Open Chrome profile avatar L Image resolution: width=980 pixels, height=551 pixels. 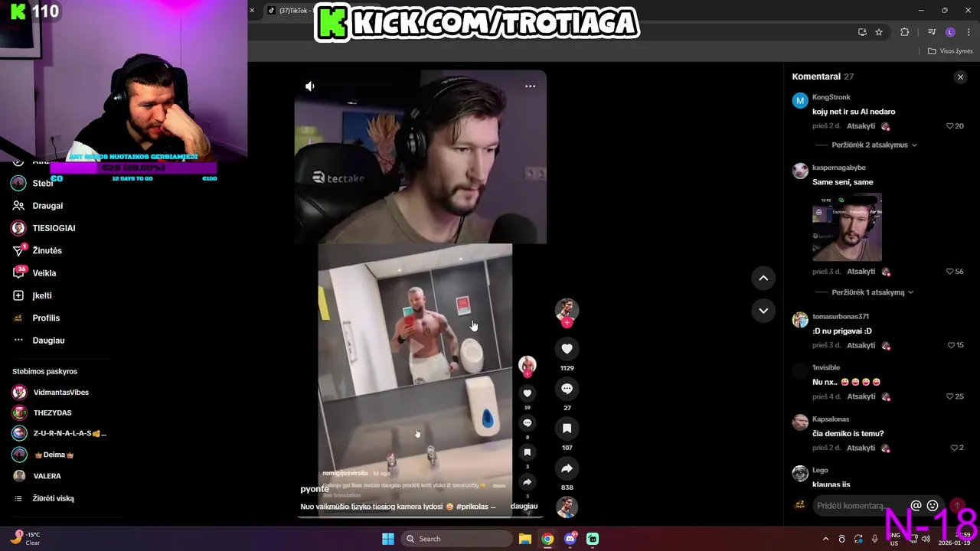tap(950, 32)
